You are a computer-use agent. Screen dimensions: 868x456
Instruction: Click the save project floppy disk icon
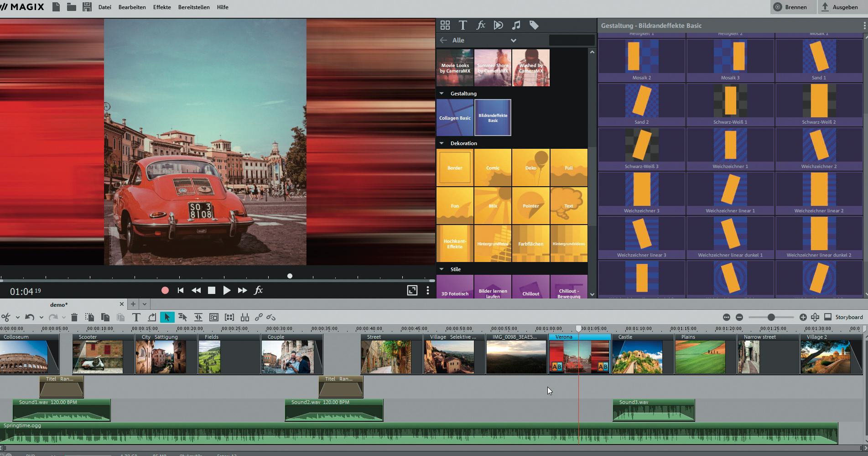tap(87, 7)
